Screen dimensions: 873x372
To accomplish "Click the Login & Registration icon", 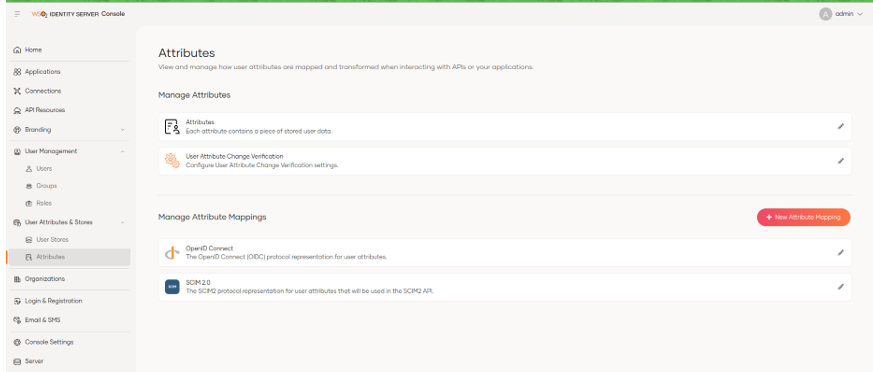I will (x=17, y=301).
